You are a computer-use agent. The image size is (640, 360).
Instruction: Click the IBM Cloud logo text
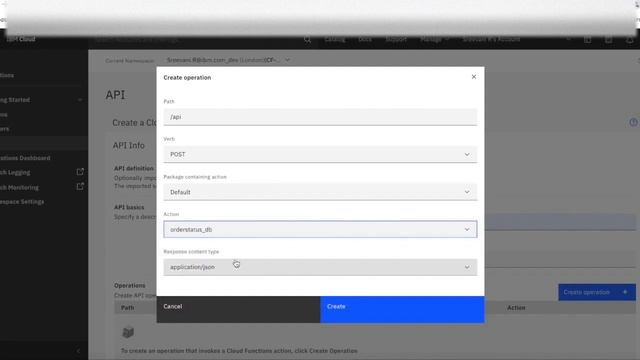[x=20, y=39]
